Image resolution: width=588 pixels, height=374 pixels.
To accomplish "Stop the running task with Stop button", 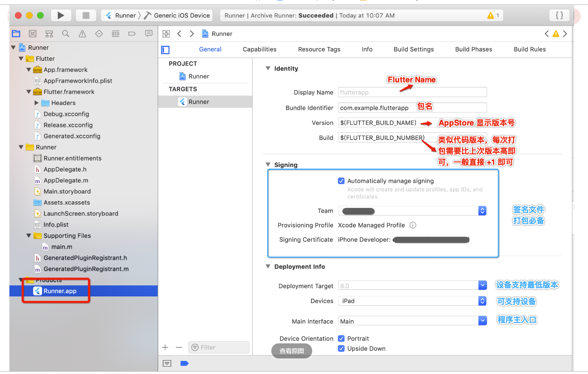I will pos(86,16).
